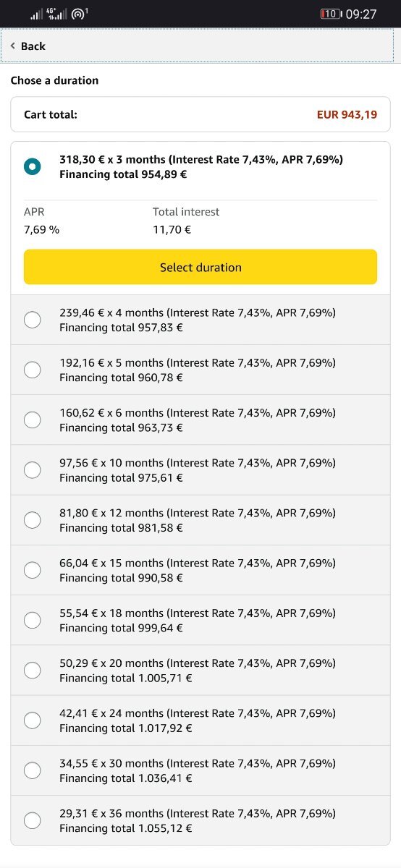Image resolution: width=401 pixels, height=868 pixels.
Task: Select the 30 months duration radio
Action: tap(33, 770)
